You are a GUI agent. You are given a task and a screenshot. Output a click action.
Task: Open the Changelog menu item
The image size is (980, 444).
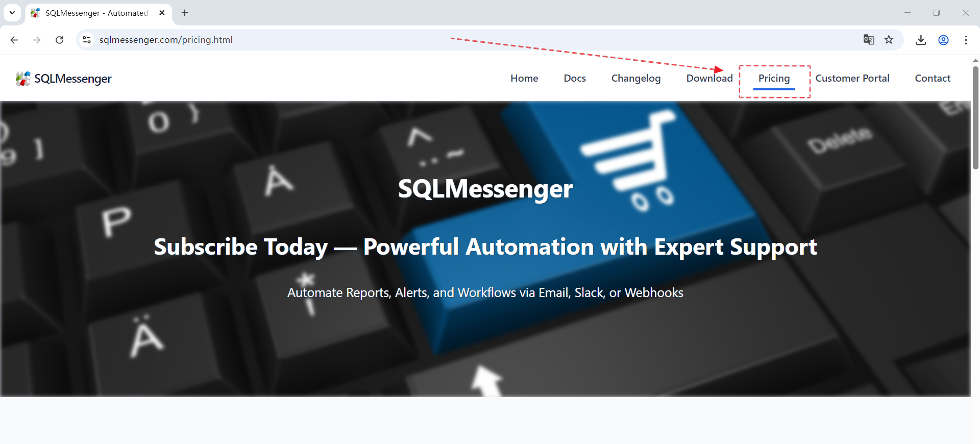pos(636,79)
